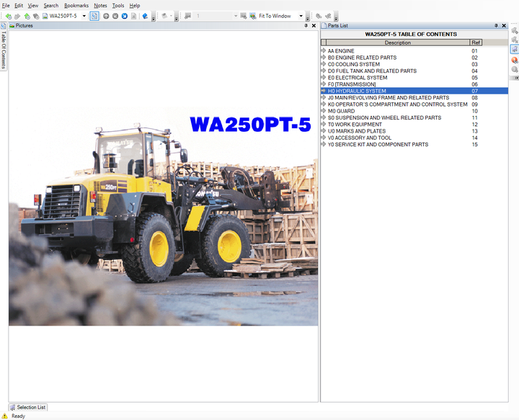Open the page number dropdown arrow
This screenshot has width=519, height=420.
[236, 16]
